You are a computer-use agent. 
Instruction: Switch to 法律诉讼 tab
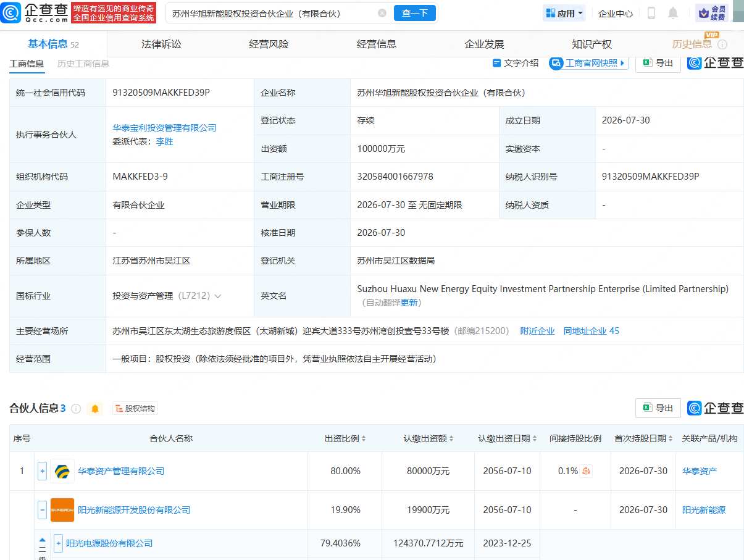point(161,44)
